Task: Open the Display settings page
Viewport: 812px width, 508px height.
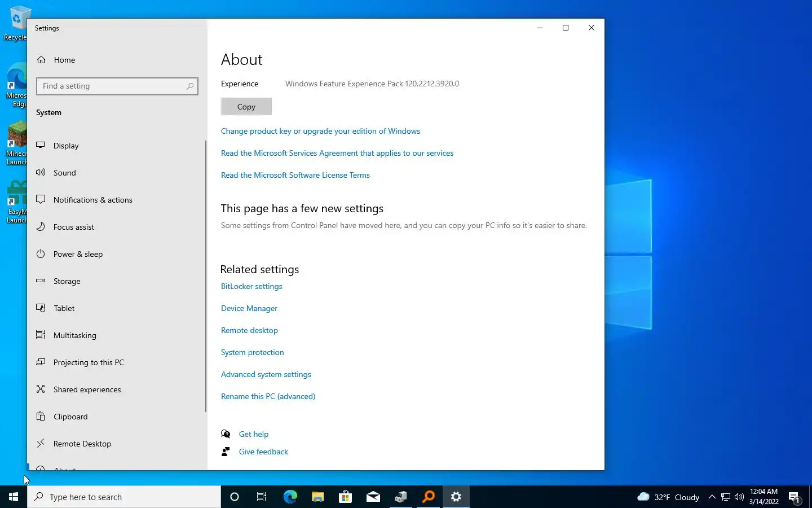Action: coord(116,146)
